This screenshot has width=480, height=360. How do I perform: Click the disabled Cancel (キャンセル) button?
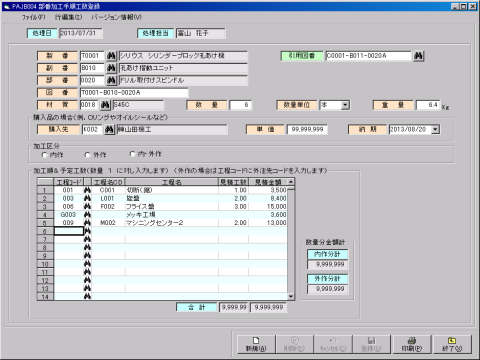[x=333, y=344]
